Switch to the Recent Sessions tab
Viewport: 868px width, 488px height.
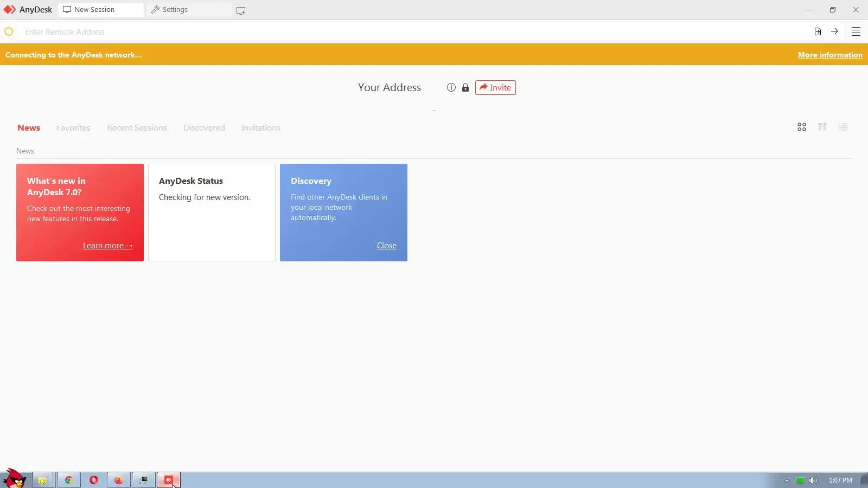point(137,128)
